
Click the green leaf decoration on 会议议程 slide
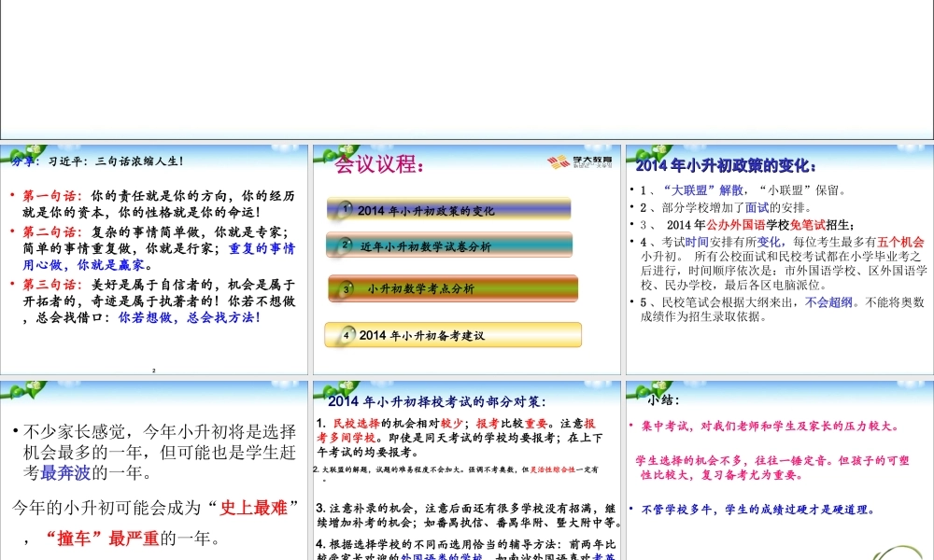329,151
